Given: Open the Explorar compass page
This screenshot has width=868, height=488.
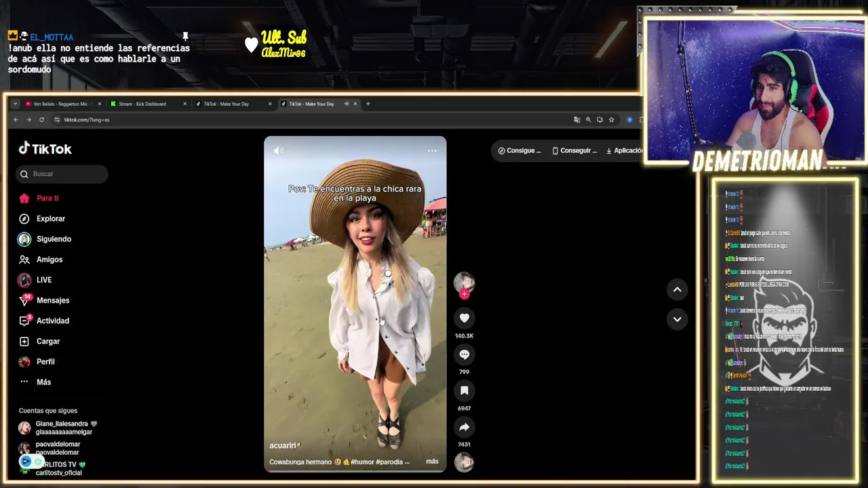Looking at the screenshot, I should [42, 218].
